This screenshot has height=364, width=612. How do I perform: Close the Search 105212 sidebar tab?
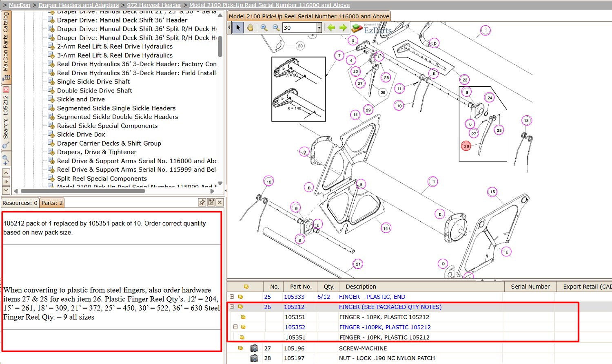coord(6,90)
